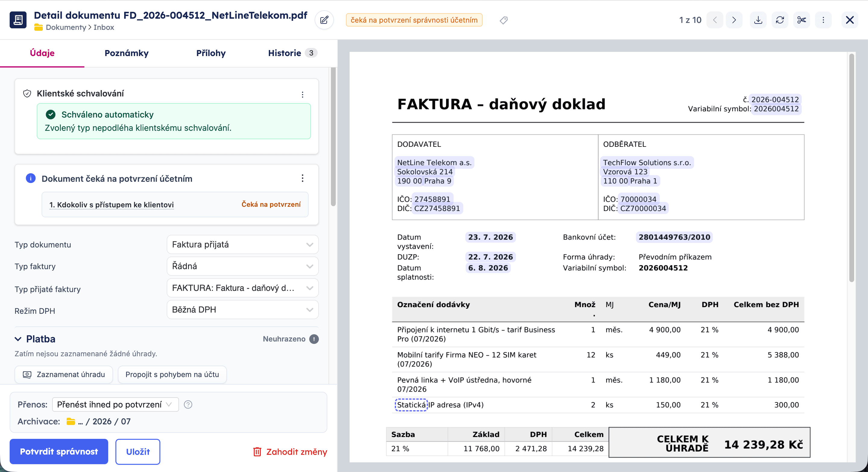Open the Typ dokumentu dropdown
The image size is (868, 472).
pyautogui.click(x=242, y=244)
